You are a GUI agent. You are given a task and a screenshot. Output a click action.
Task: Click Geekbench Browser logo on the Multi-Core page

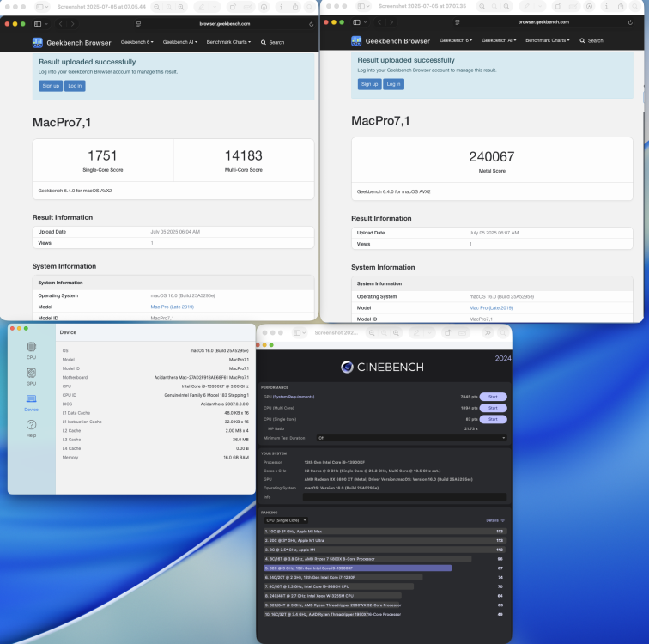coord(38,43)
